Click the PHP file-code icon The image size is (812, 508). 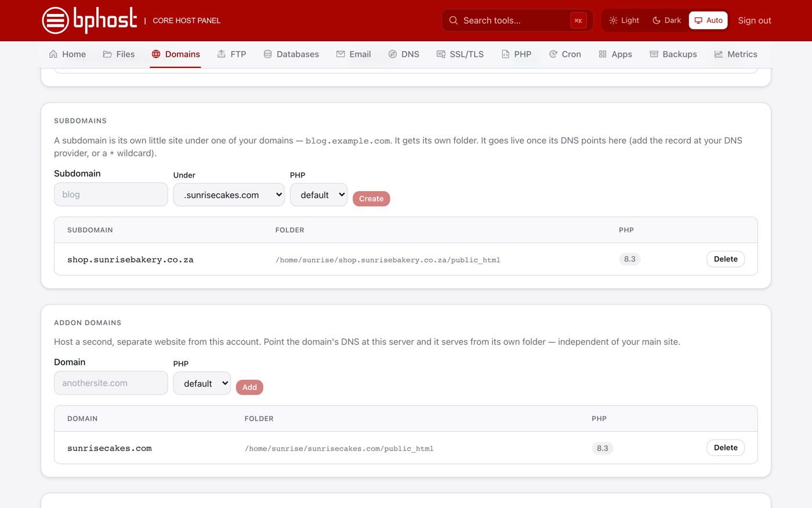pyautogui.click(x=505, y=54)
